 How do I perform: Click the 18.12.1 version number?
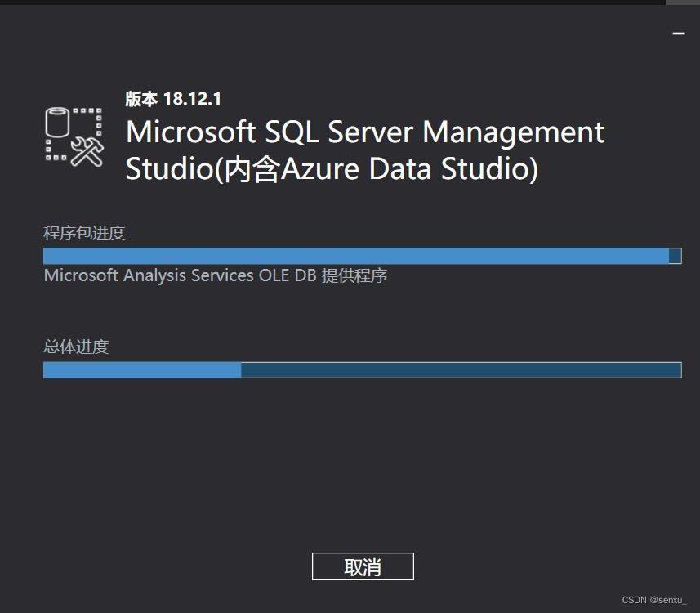pyautogui.click(x=192, y=99)
